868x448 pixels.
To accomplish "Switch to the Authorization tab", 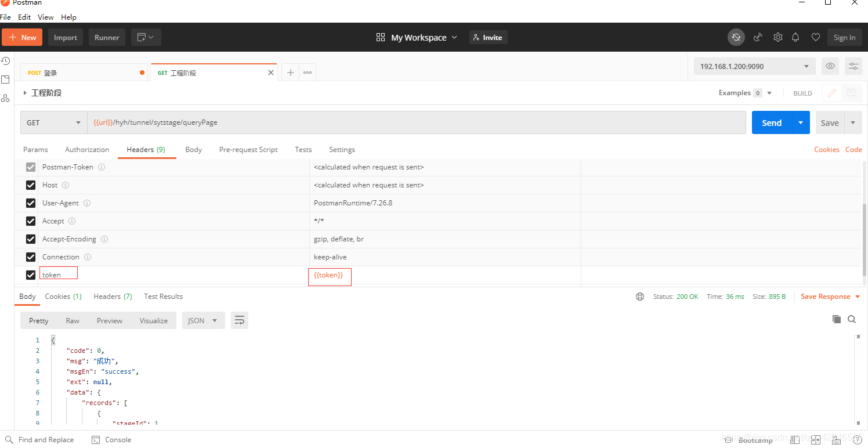I will [x=87, y=150].
